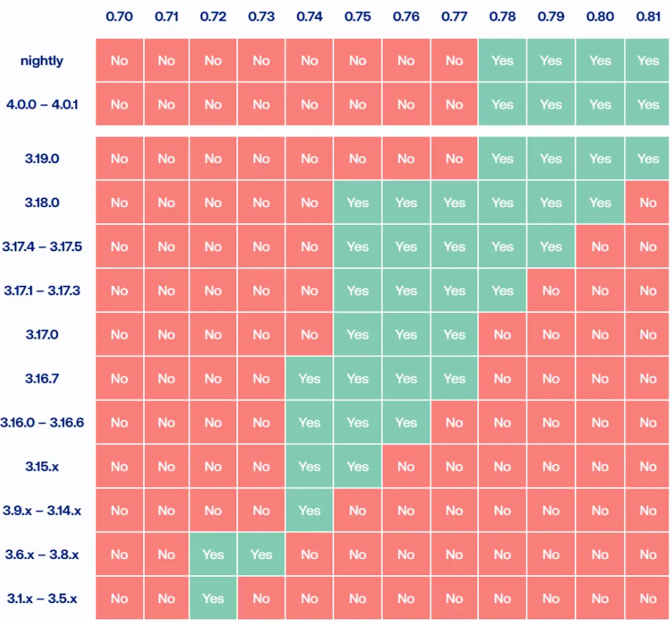Select Yes cell for 3.6.x – 3.8.x under 0.73
672x620 pixels.
click(x=261, y=555)
